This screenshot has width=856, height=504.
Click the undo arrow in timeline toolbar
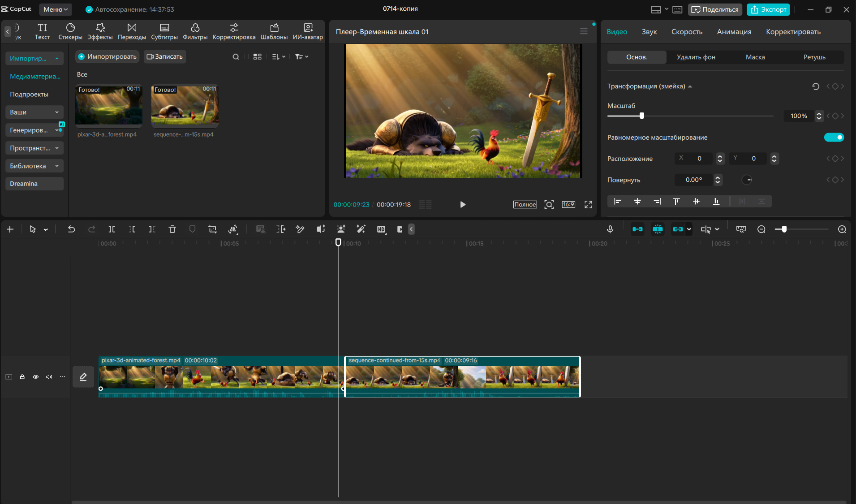tap(71, 229)
